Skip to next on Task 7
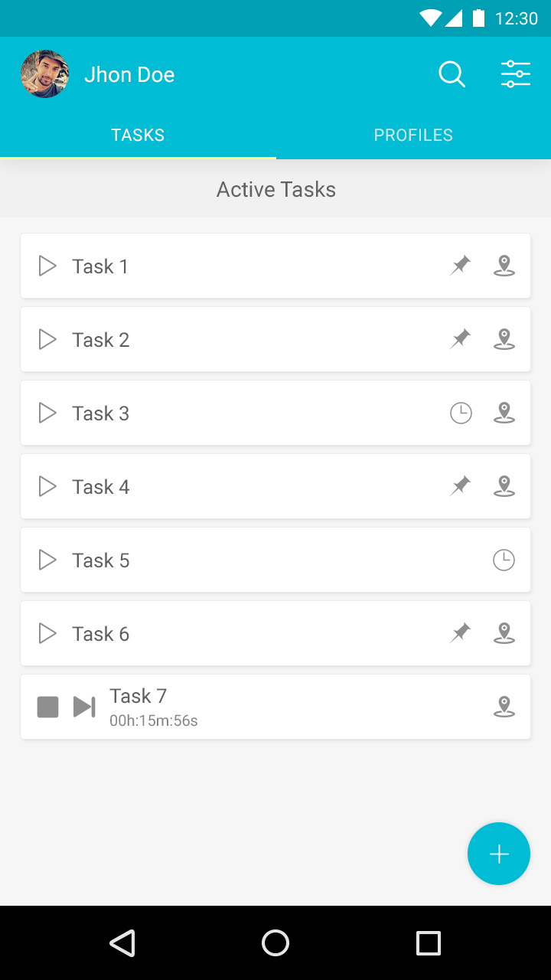 (84, 707)
